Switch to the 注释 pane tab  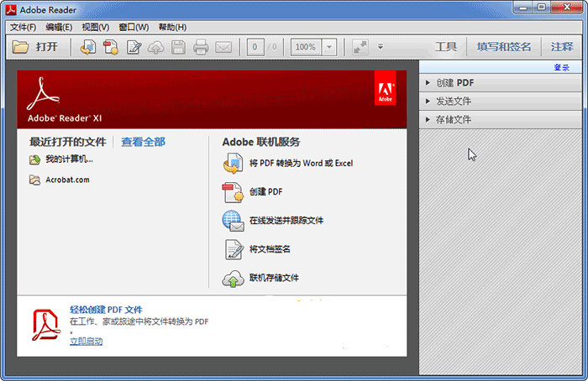562,47
